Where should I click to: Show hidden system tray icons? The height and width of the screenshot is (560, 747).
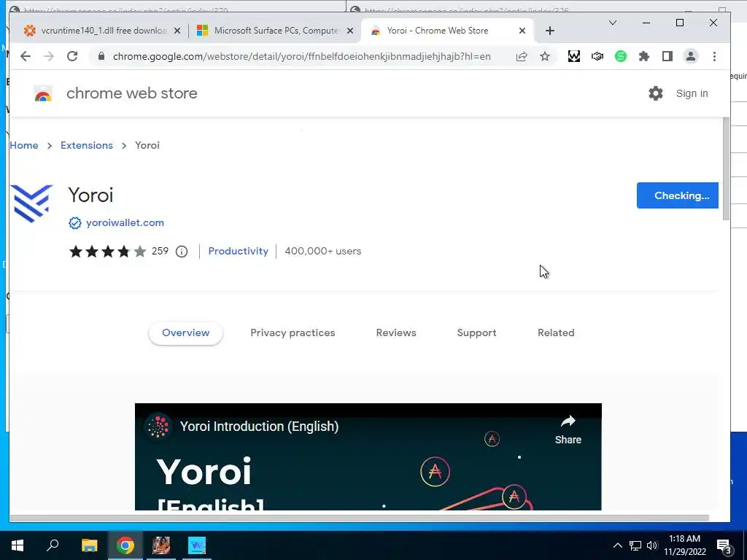click(x=617, y=545)
